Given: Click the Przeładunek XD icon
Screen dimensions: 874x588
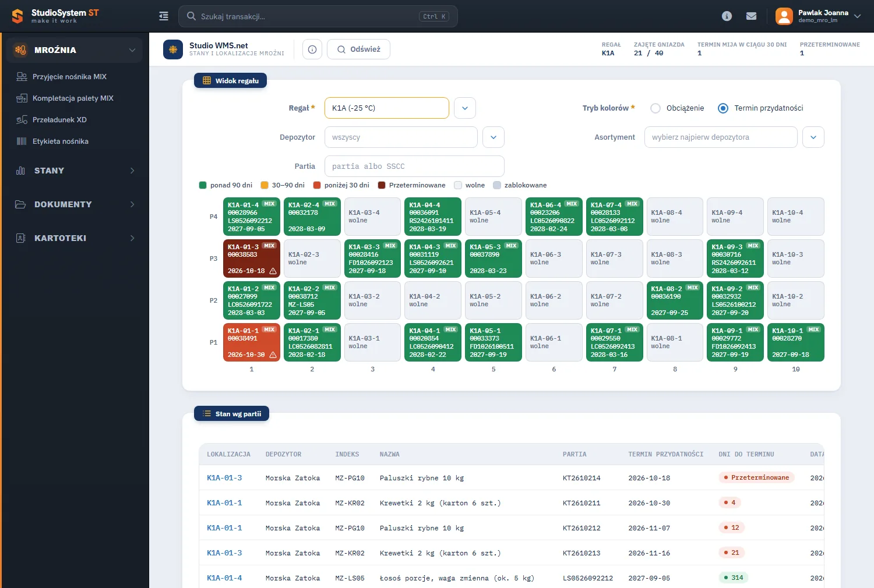Looking at the screenshot, I should [22, 120].
